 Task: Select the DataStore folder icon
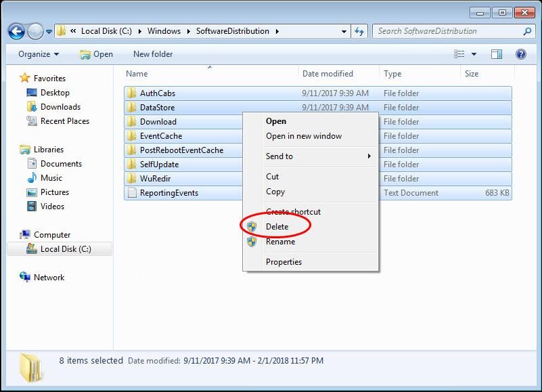click(131, 107)
